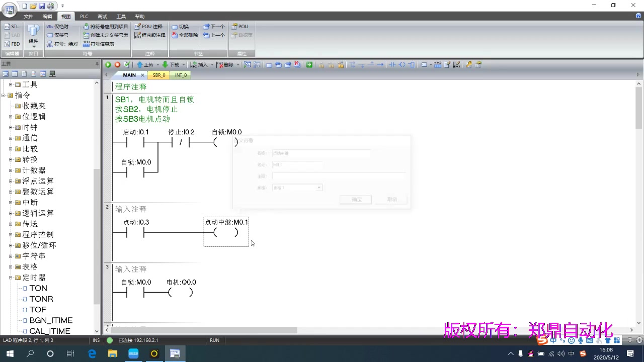The image size is (644, 362).
Task: Click 全部删除 bookmarks
Action: [x=185, y=35]
